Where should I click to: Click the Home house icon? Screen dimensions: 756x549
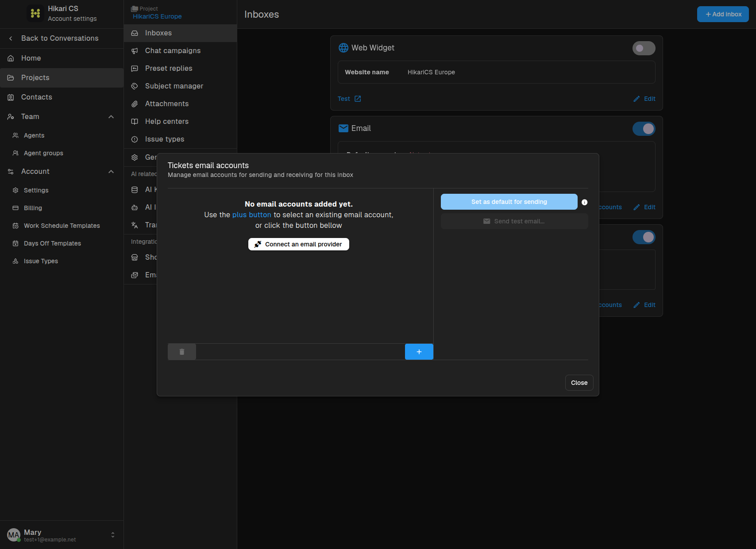(11, 58)
